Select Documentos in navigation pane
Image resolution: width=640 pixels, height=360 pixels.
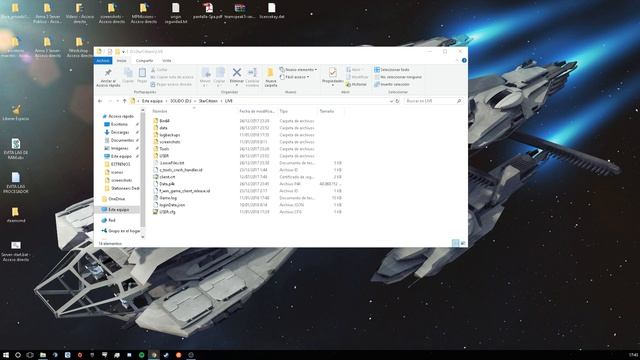click(119, 140)
